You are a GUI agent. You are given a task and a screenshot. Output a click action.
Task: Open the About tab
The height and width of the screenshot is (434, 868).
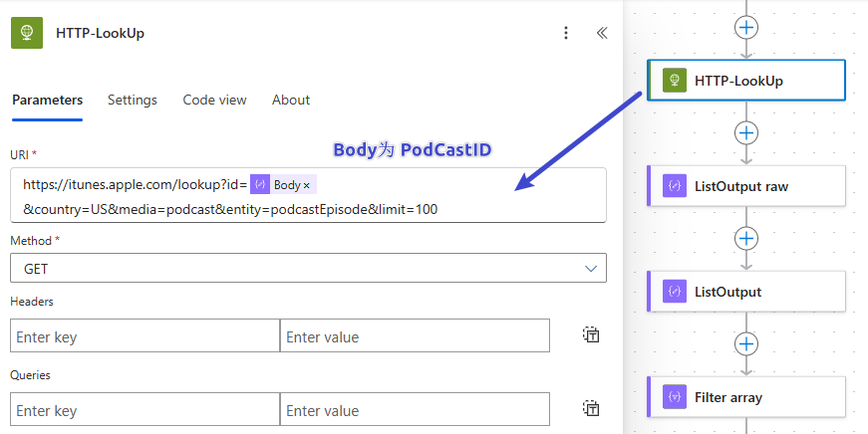pyautogui.click(x=291, y=100)
